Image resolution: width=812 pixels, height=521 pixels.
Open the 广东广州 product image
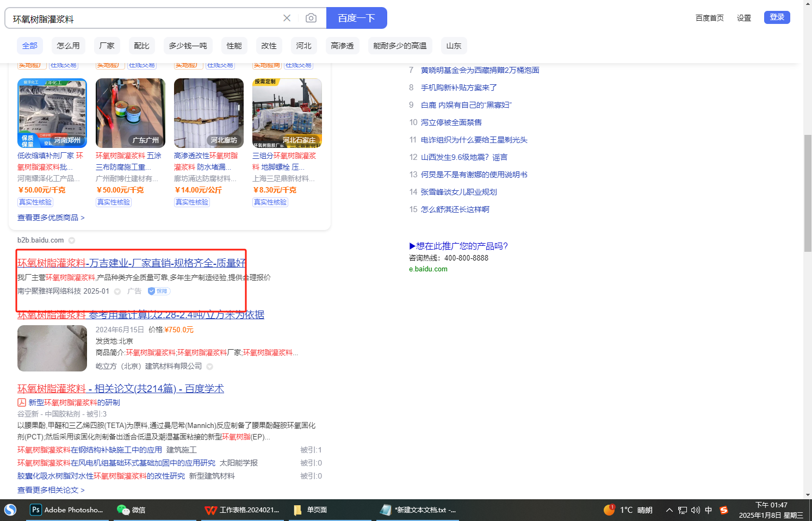pyautogui.click(x=131, y=113)
